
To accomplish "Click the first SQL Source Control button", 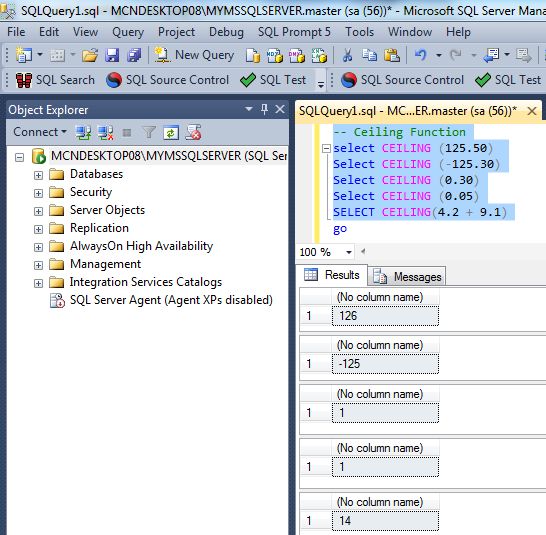I will [x=167, y=80].
